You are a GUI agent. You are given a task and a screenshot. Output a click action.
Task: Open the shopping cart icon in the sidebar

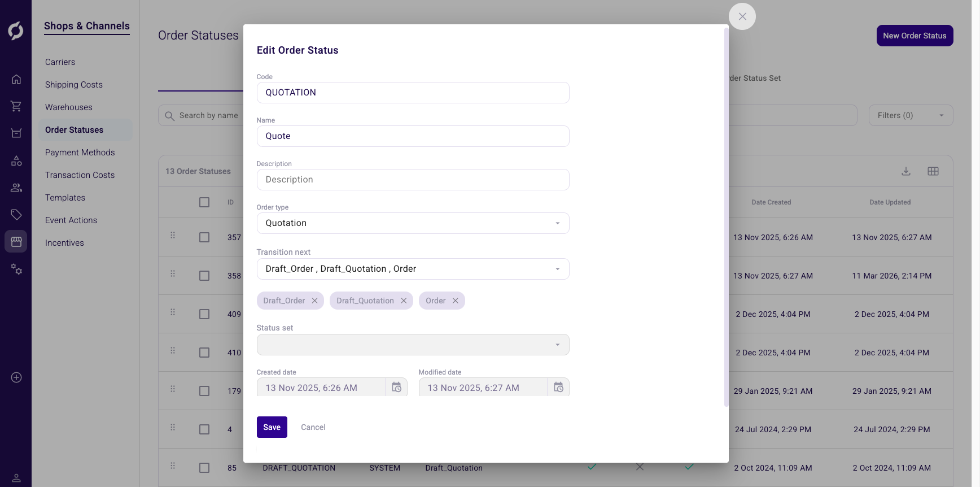click(16, 106)
